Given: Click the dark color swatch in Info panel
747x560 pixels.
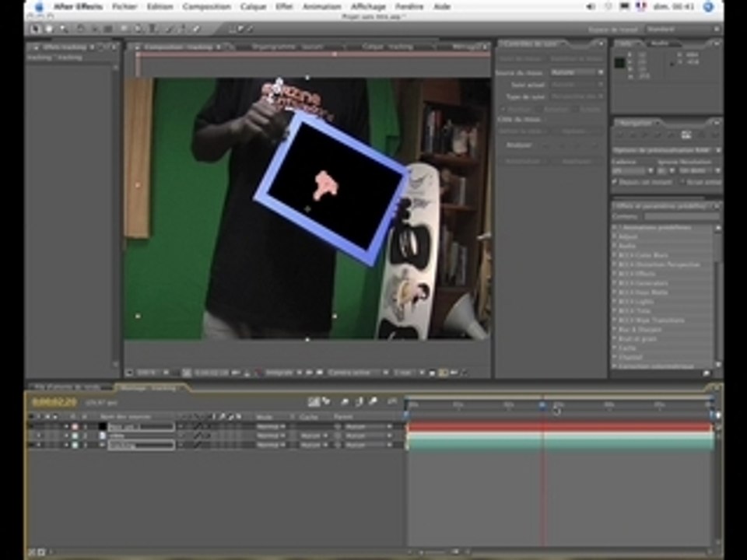Looking at the screenshot, I should tap(619, 62).
